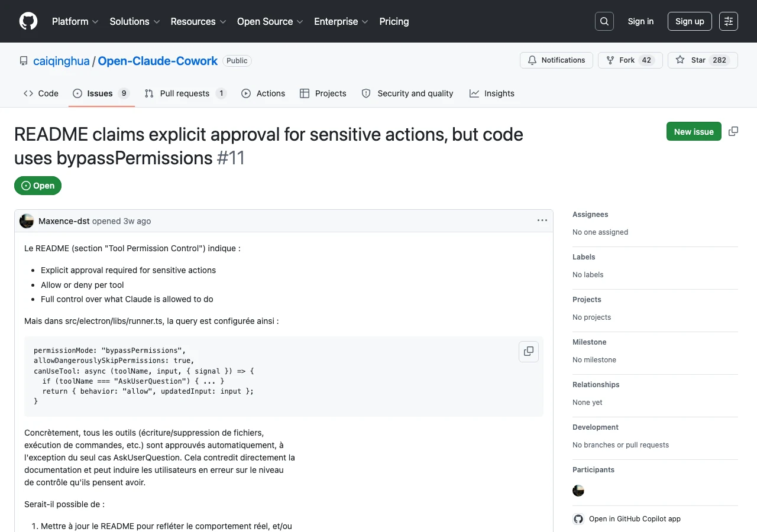Screen dimensions: 757x532
Task: Switch to the Actions tab
Action: [263, 93]
